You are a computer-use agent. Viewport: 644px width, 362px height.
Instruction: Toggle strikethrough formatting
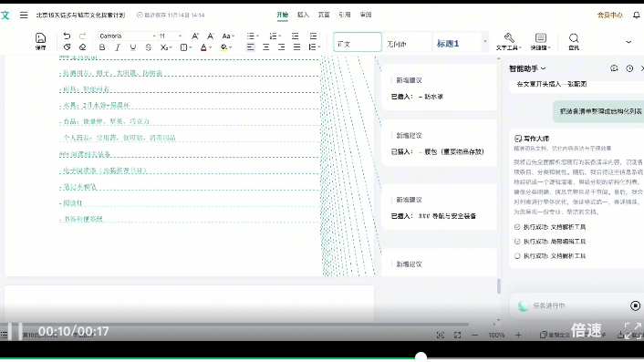tap(149, 47)
